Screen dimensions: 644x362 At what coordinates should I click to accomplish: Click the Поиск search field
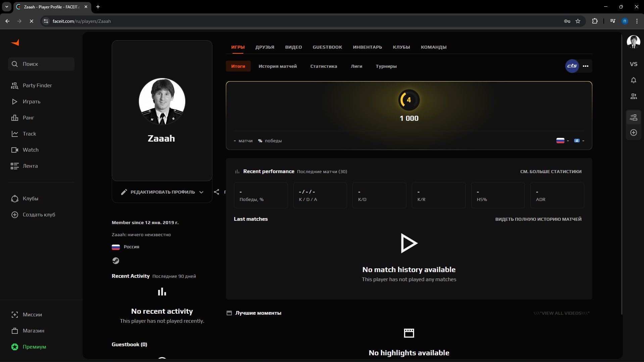tap(41, 64)
